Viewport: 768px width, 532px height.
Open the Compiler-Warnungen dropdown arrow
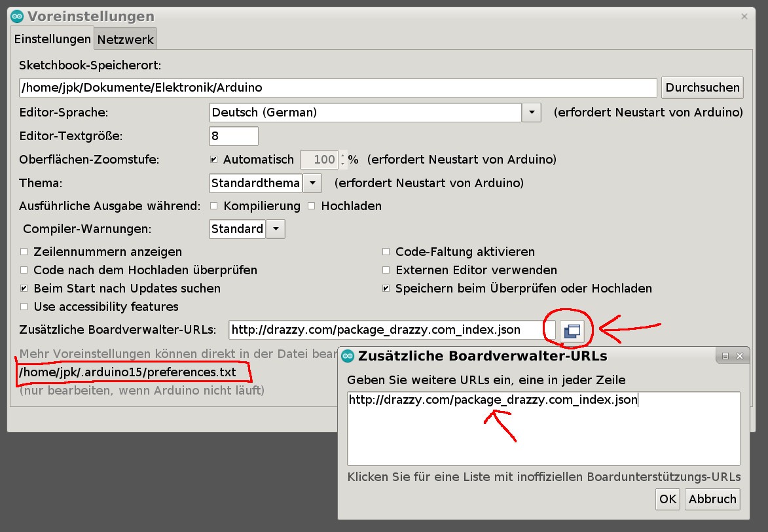(276, 229)
